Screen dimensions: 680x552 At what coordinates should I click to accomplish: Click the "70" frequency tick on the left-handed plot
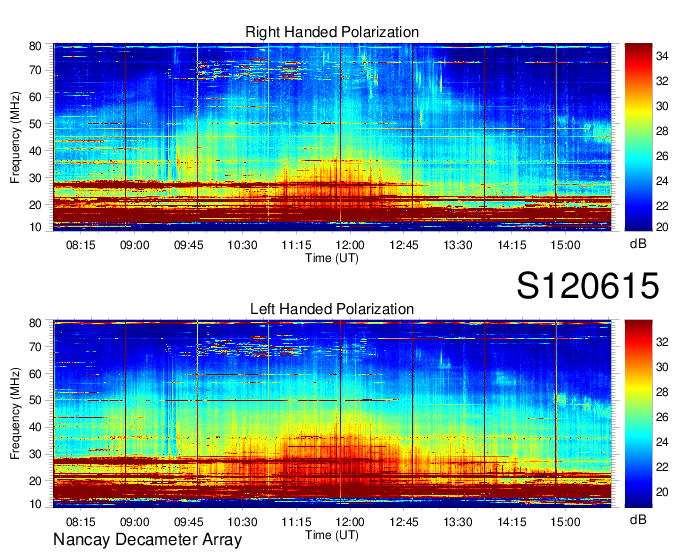(x=35, y=346)
